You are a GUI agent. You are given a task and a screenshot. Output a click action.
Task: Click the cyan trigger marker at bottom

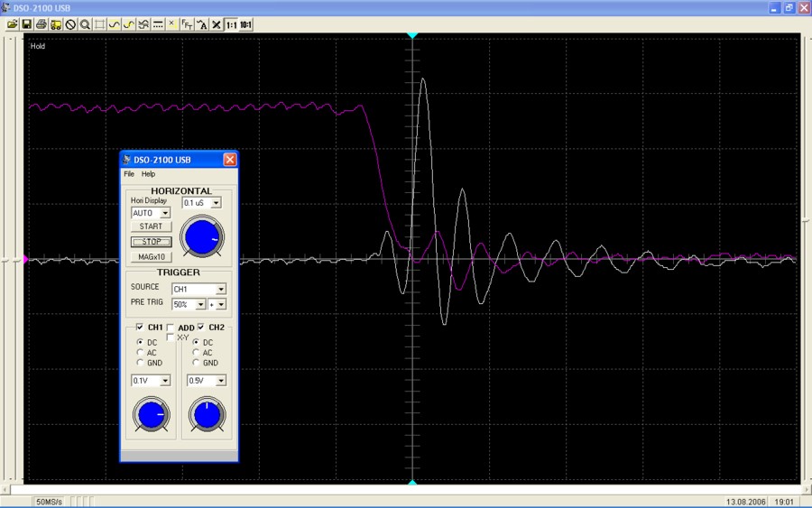[x=412, y=482]
